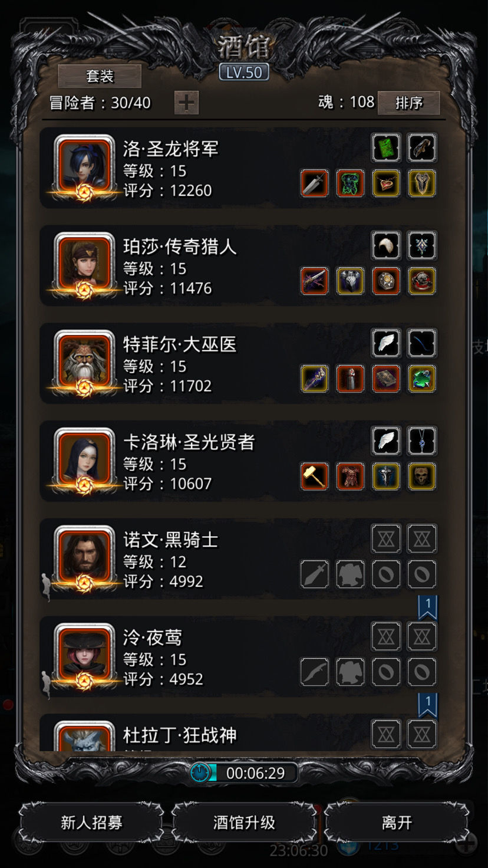Open 洛·圣龙将军's green card accessory slot

[x=386, y=147]
